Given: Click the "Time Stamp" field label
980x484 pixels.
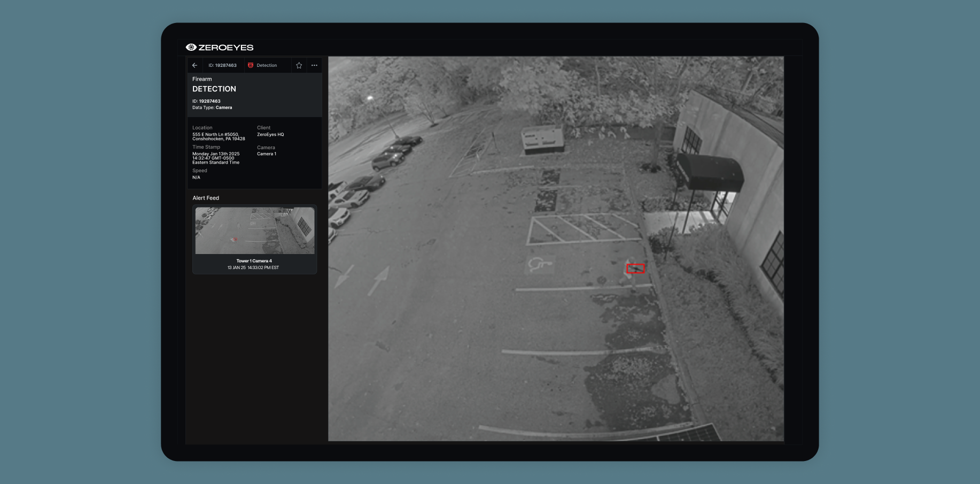Looking at the screenshot, I should pos(206,147).
